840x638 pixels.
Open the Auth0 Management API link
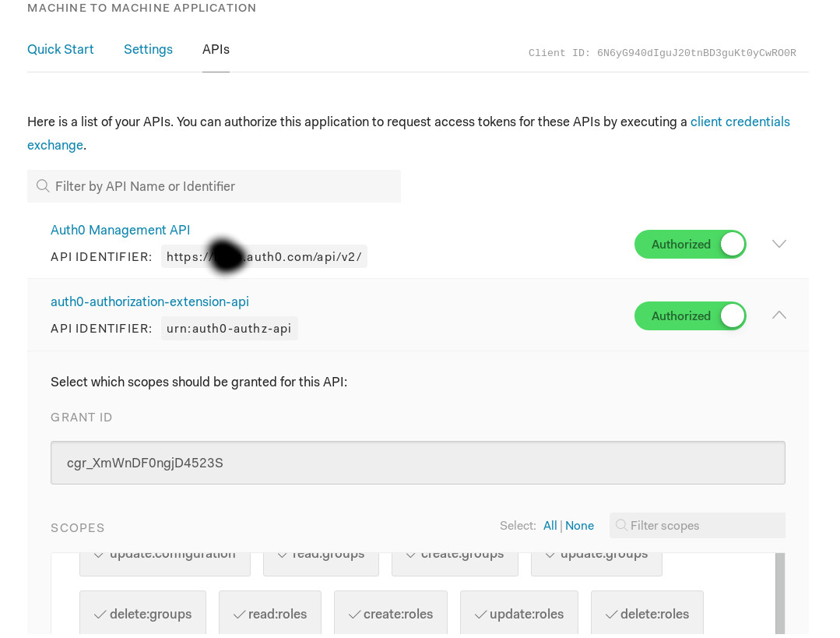[120, 230]
